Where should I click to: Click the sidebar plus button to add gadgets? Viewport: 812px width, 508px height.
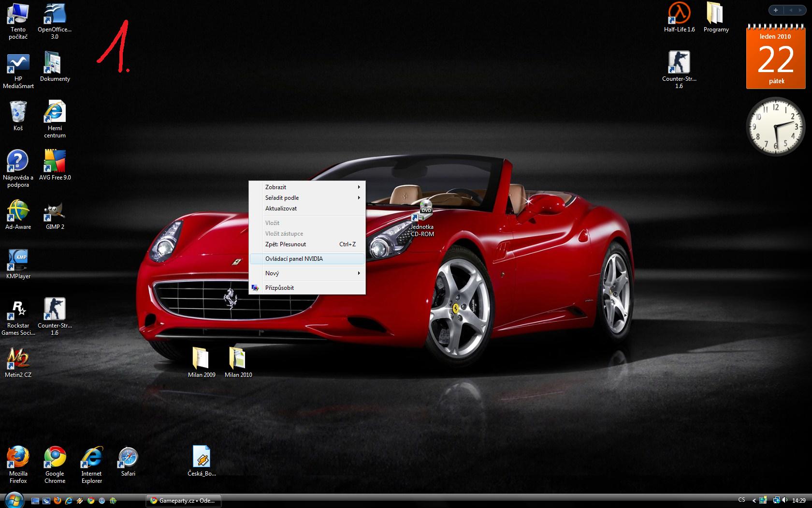(x=775, y=10)
